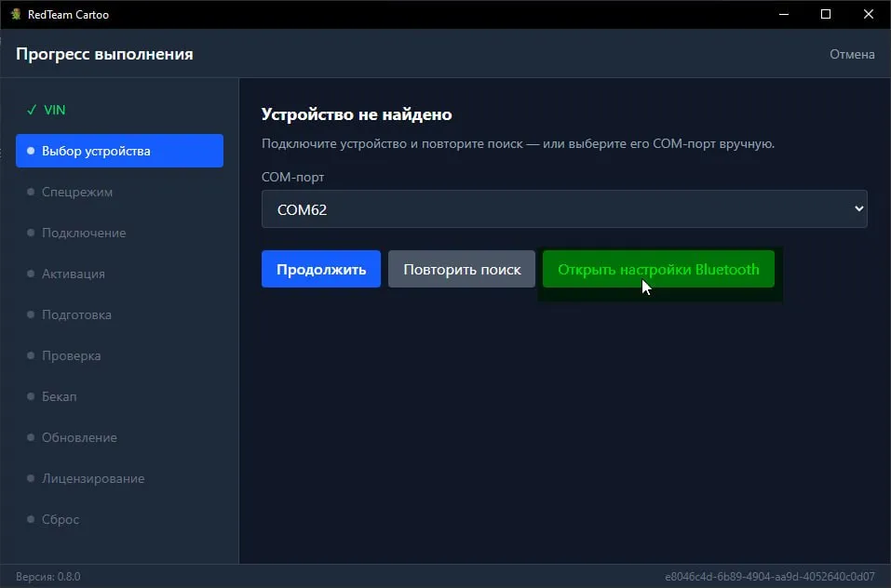Click the Подключите устройство instruction text
891x588 pixels.
point(518,143)
